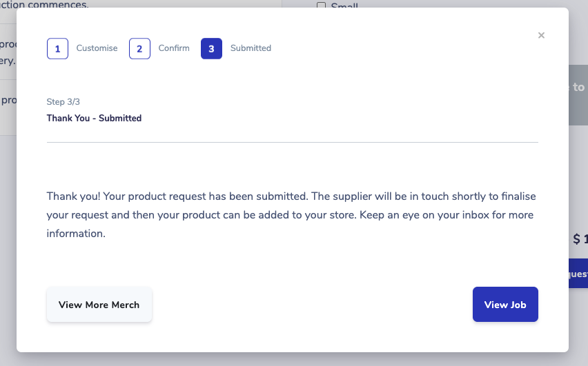Click the grey background button behind dialog
The height and width of the screenshot is (366, 588).
pyautogui.click(x=578, y=95)
